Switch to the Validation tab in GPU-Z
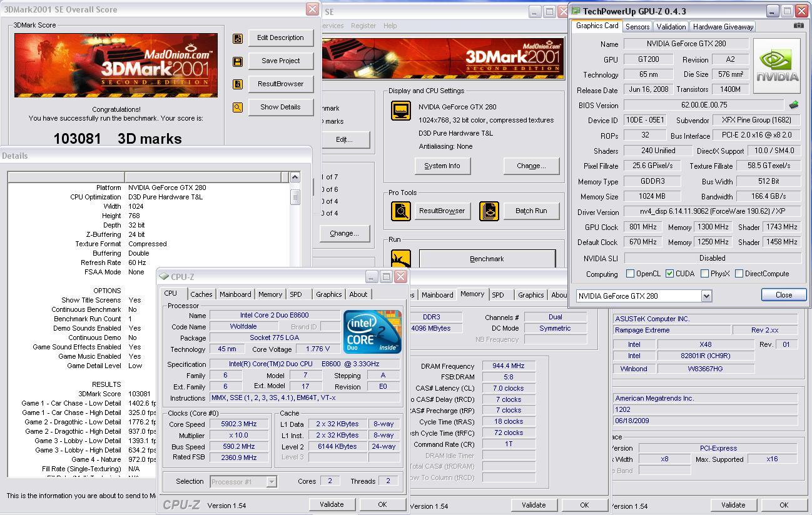Screen dimensions: 812x515 [x=671, y=26]
